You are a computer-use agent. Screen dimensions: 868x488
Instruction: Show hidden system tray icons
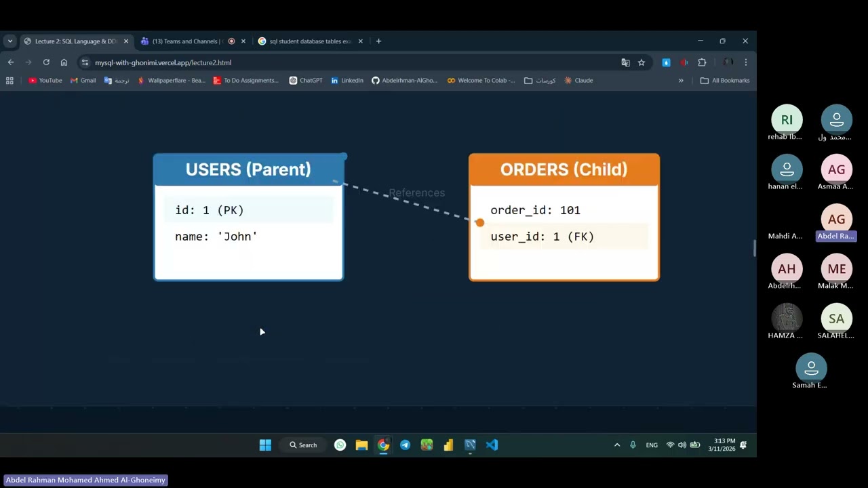coord(616,445)
